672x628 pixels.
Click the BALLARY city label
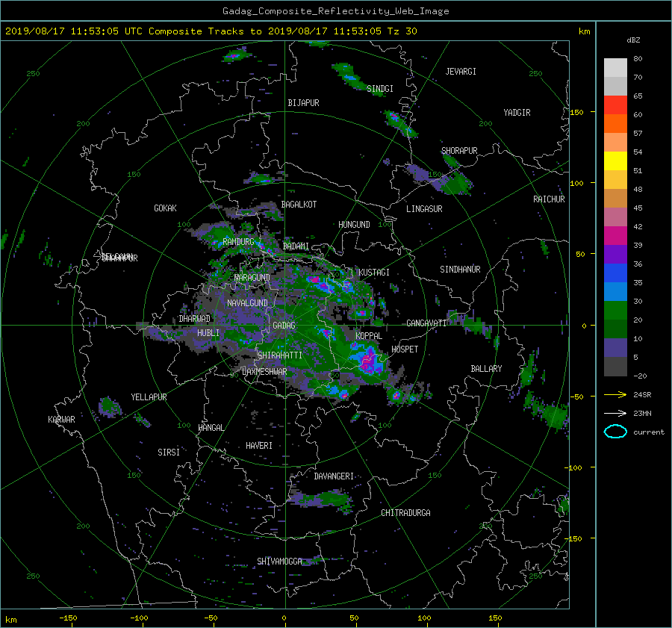tap(486, 369)
